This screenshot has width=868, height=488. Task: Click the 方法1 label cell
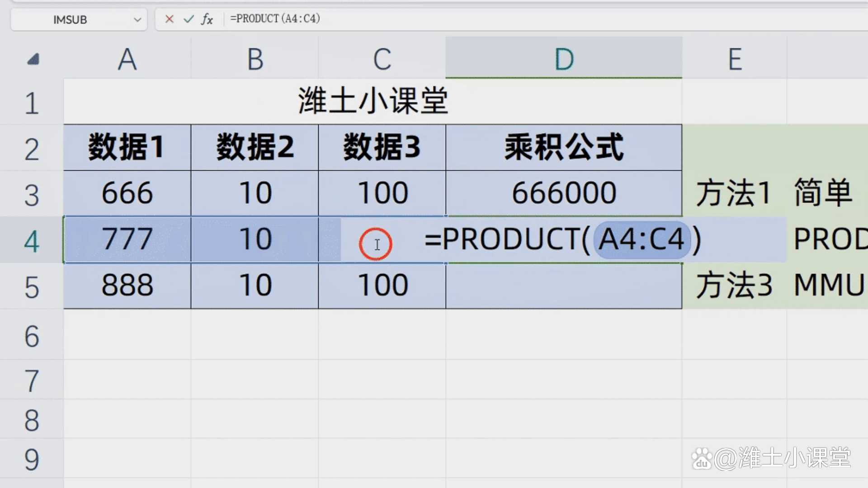point(734,193)
